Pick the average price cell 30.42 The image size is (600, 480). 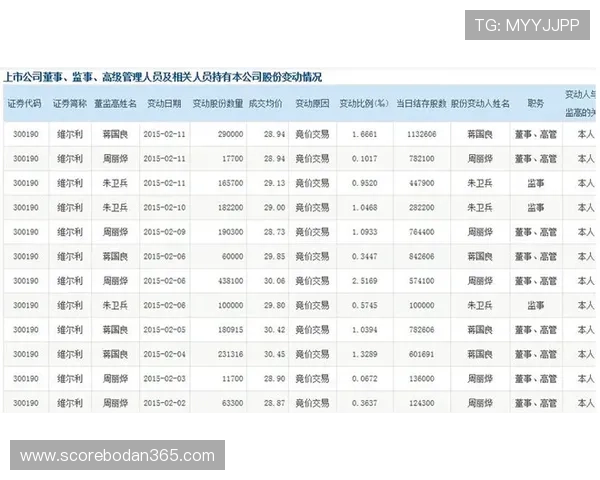point(274,330)
